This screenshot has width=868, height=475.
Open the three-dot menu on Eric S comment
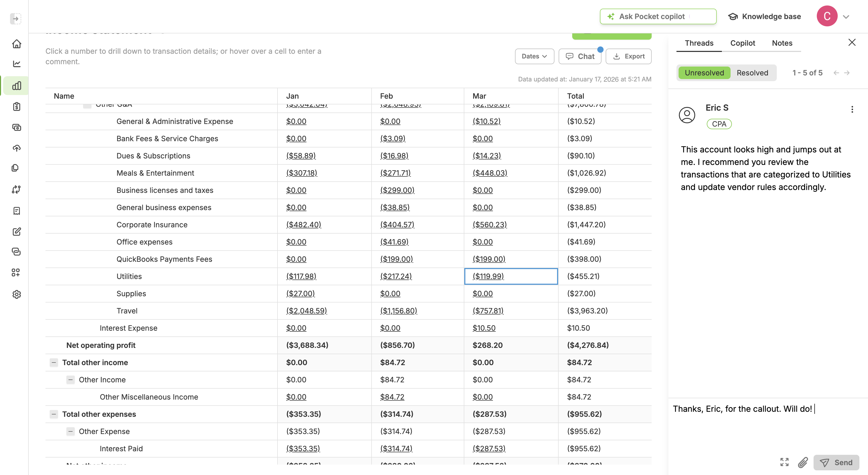852,109
